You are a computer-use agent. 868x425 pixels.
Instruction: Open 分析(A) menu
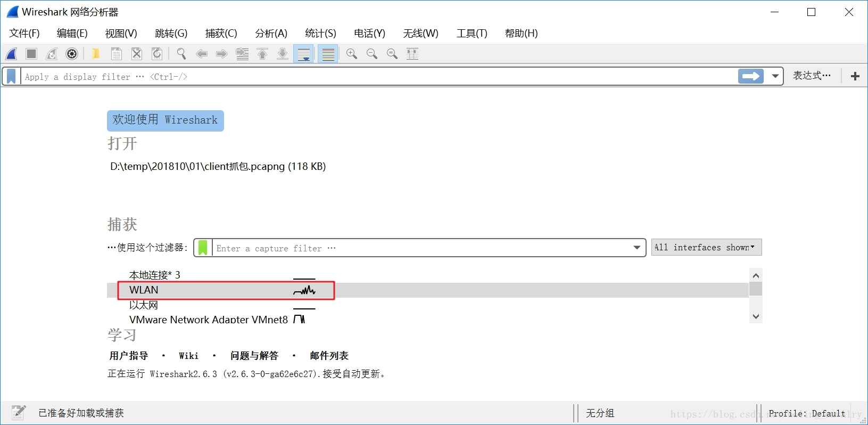point(271,33)
